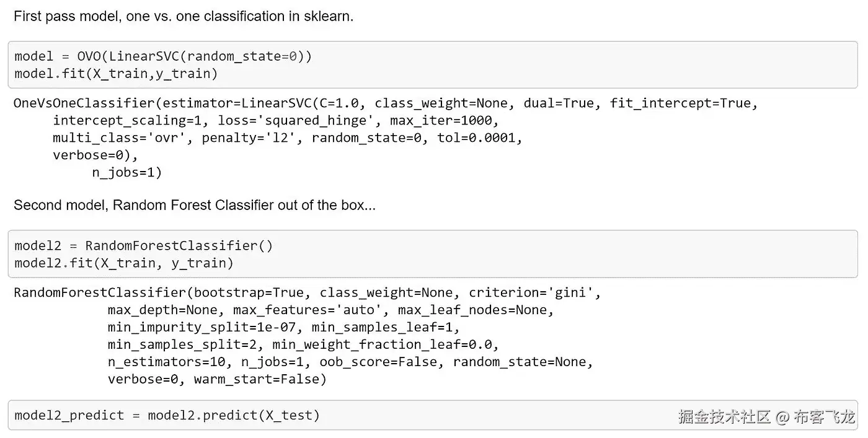
Task: Click the n_estimators=10 output line
Action: coord(350,362)
